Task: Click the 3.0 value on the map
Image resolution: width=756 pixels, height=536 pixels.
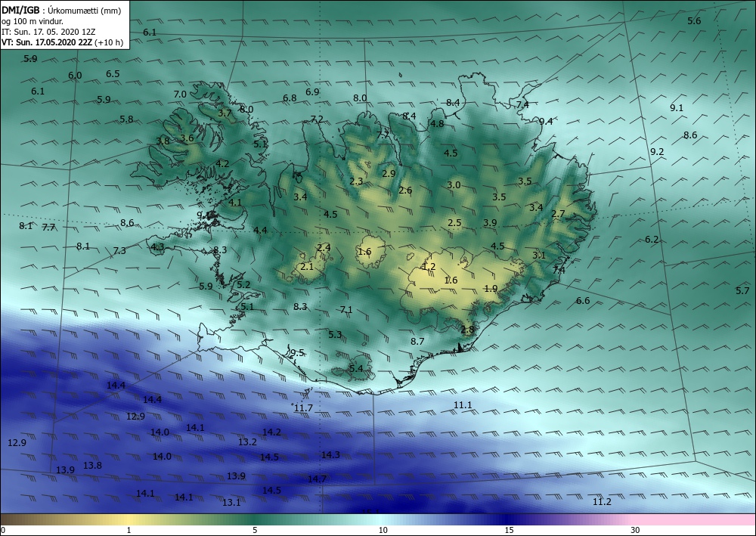Action: point(454,184)
